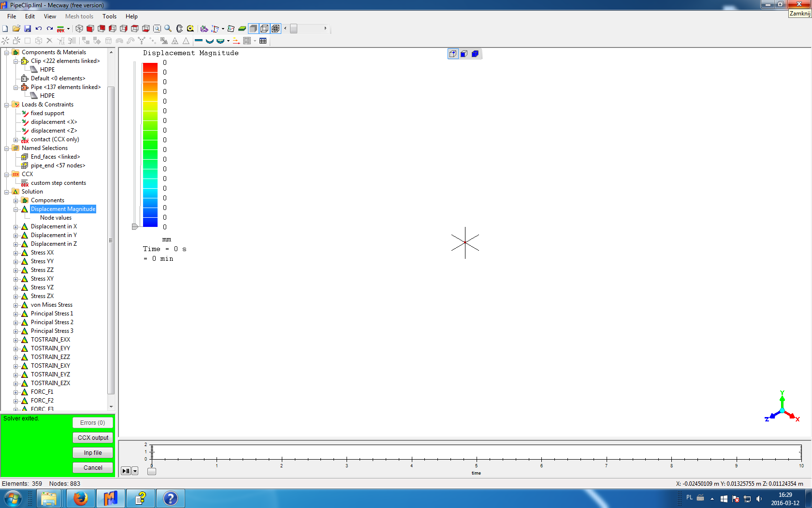Save the model with the floppy icon
The image size is (812, 508).
click(x=28, y=29)
